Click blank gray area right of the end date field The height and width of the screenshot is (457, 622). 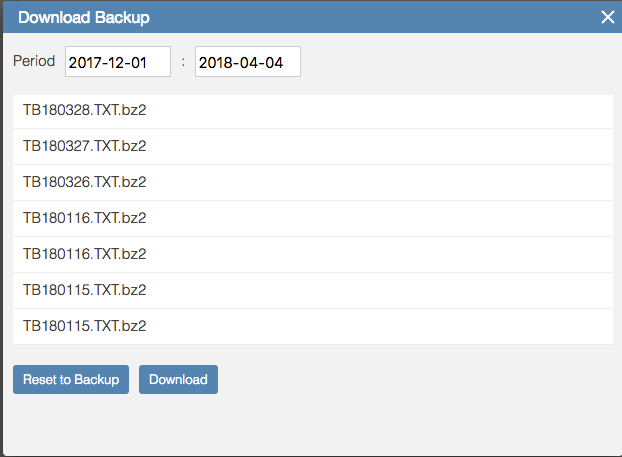[x=456, y=61]
